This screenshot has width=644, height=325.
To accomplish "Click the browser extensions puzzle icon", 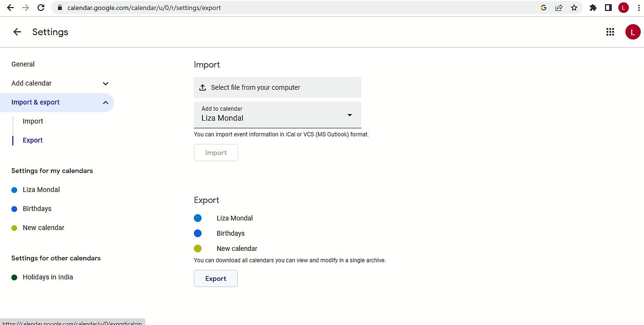I will [593, 8].
